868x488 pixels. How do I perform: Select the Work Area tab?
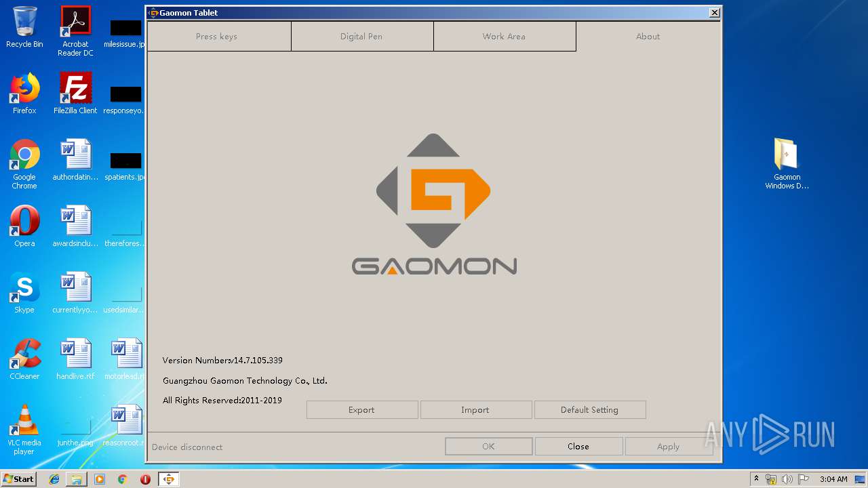click(505, 37)
